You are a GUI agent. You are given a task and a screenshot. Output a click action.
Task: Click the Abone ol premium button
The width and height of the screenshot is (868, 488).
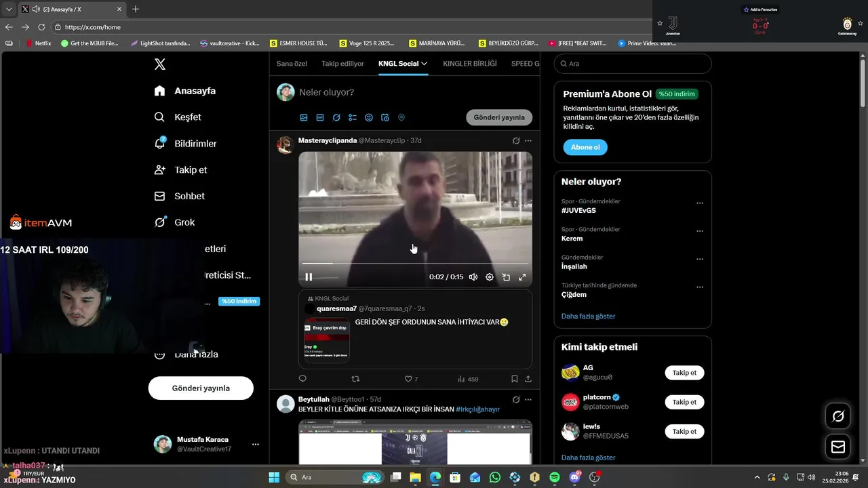coord(585,147)
